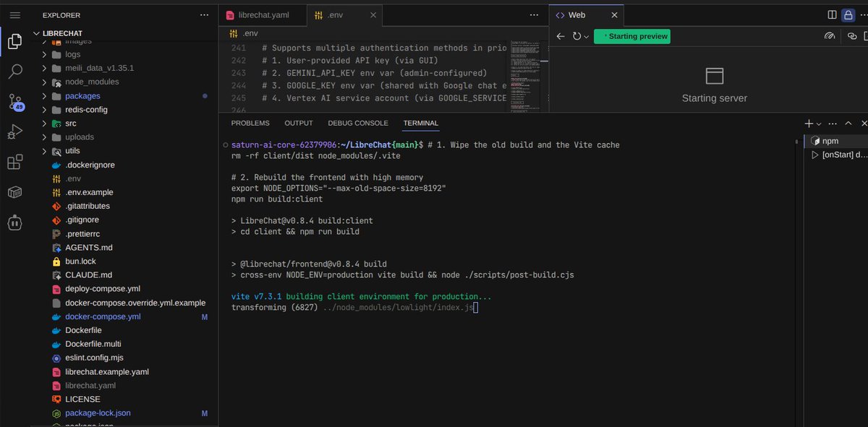Open Source Control with 49 changes badge

click(x=15, y=102)
